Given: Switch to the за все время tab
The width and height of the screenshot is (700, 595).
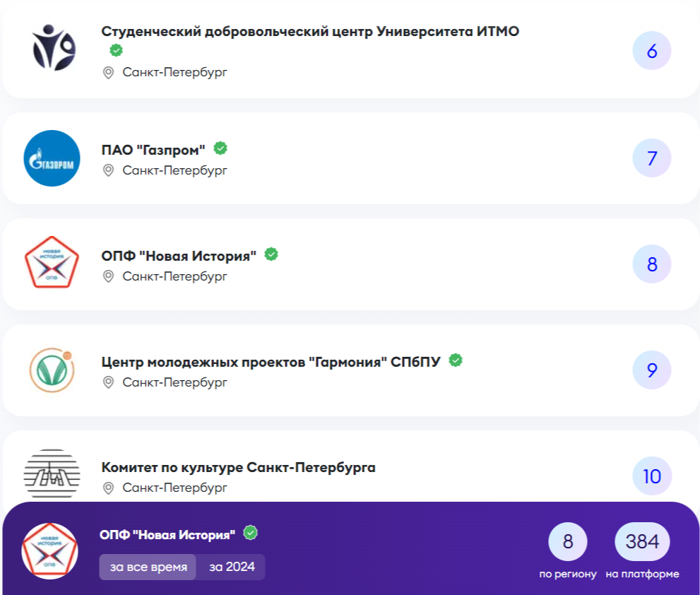Looking at the screenshot, I should 148,567.
